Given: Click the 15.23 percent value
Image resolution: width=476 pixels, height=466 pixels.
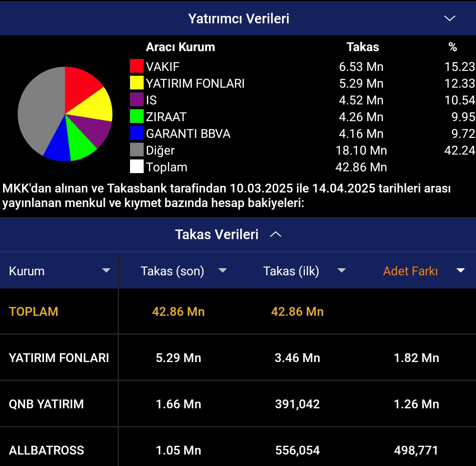Looking at the screenshot, I should tap(460, 67).
